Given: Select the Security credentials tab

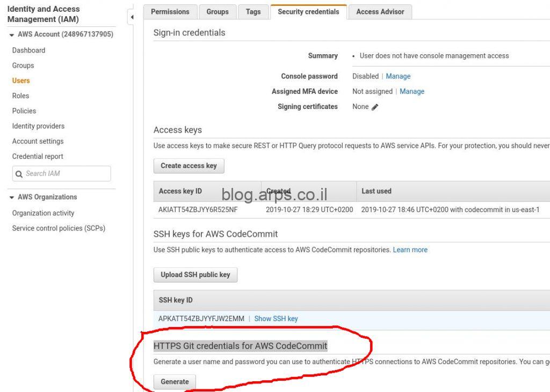Looking at the screenshot, I should [309, 12].
